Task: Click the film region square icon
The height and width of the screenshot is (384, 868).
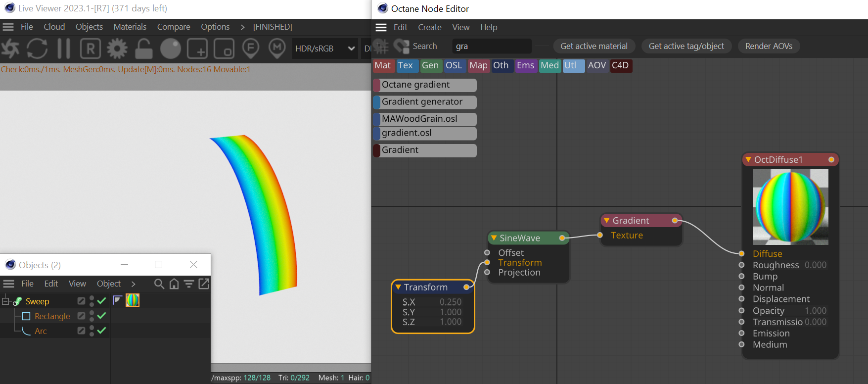Action: pyautogui.click(x=224, y=48)
